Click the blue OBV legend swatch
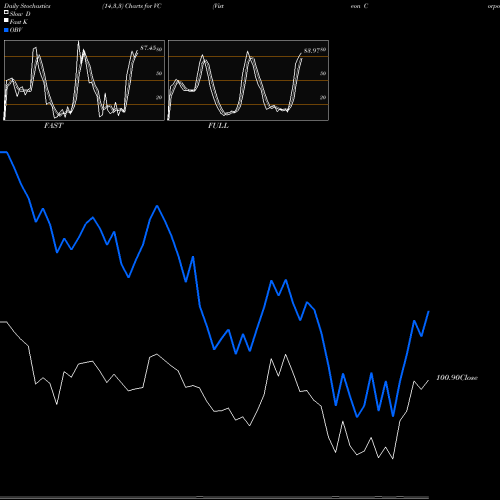Viewport: 500px width, 500px height. [x=6, y=30]
